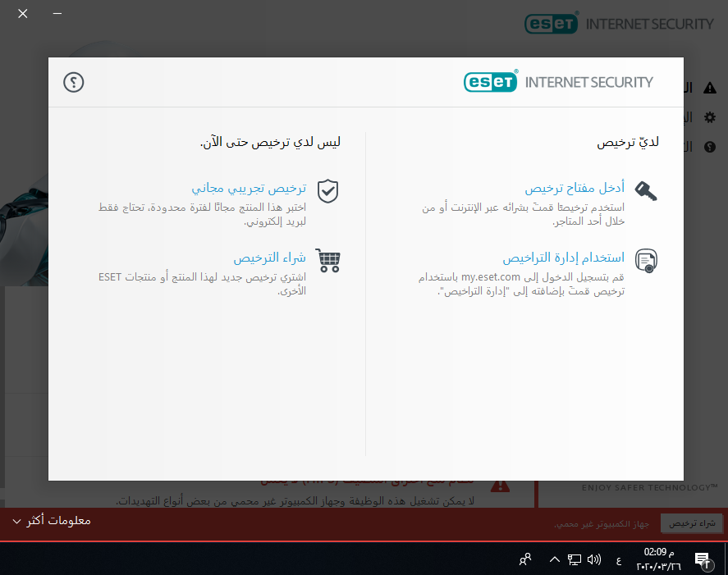Screen dimensions: 728x575
Task: Open the clock showing 02:09 in taskbar
Action: point(658,559)
